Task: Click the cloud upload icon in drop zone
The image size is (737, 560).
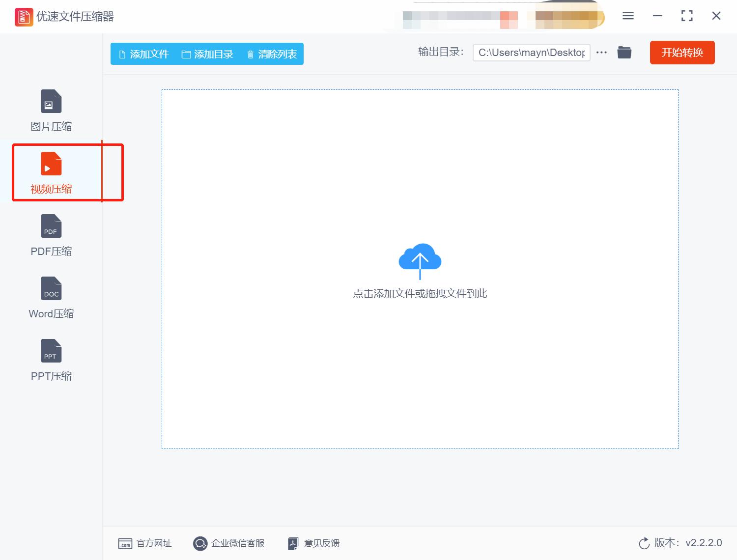Action: [x=420, y=259]
